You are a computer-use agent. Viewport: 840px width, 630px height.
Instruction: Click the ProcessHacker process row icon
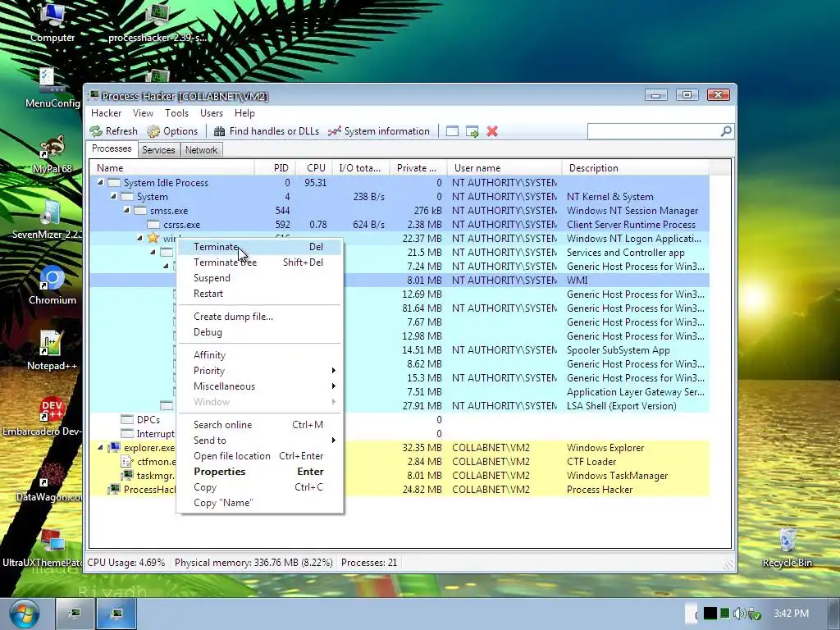click(x=113, y=489)
